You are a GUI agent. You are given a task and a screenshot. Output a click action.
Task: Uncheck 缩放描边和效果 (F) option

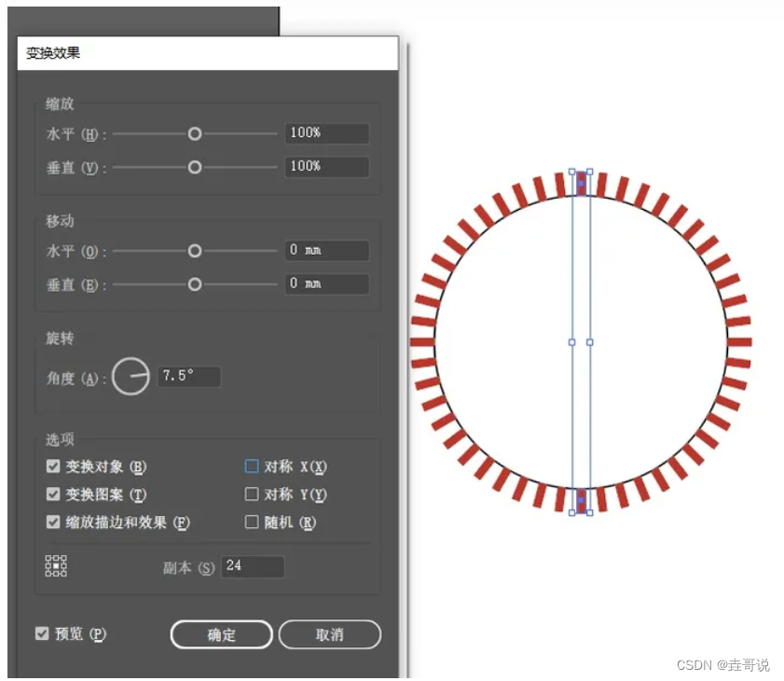[53, 522]
